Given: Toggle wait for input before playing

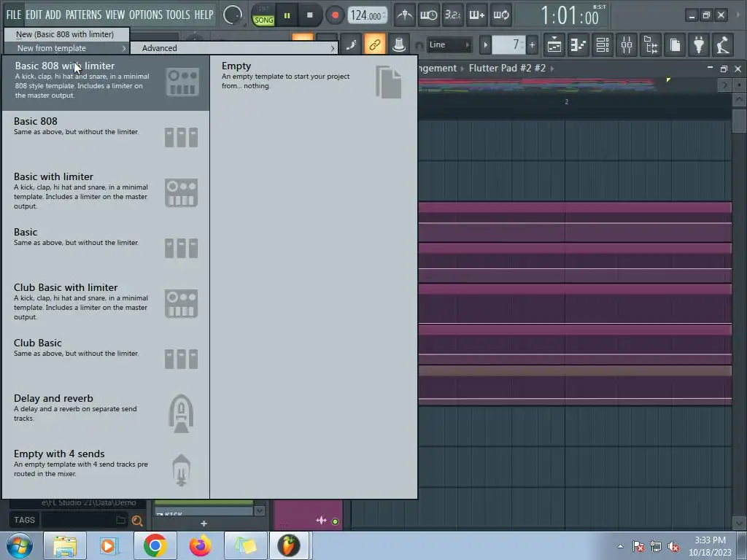Looking at the screenshot, I should coord(429,15).
